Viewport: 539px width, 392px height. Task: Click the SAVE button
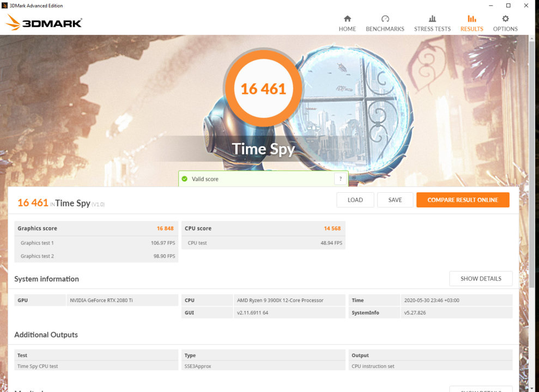point(395,200)
